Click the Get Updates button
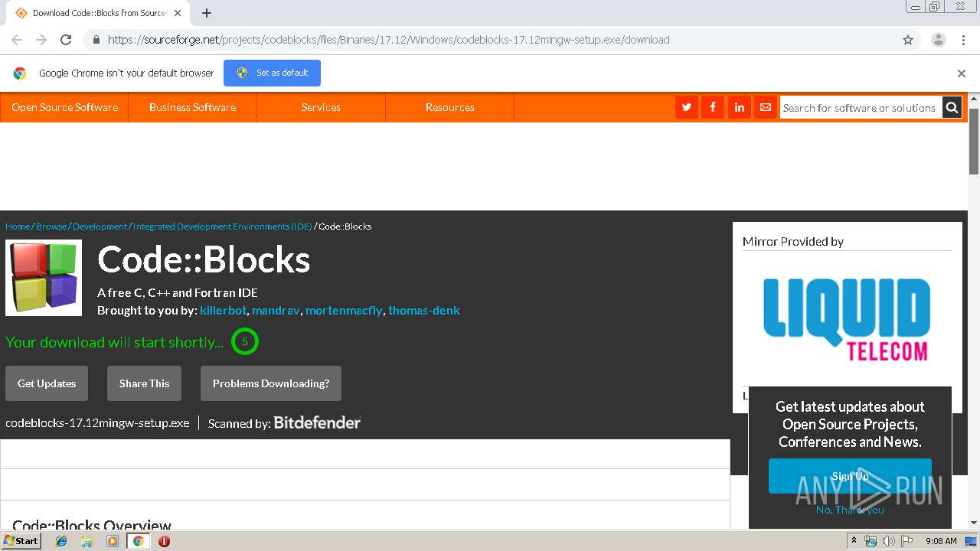This screenshot has width=980, height=551. [47, 383]
